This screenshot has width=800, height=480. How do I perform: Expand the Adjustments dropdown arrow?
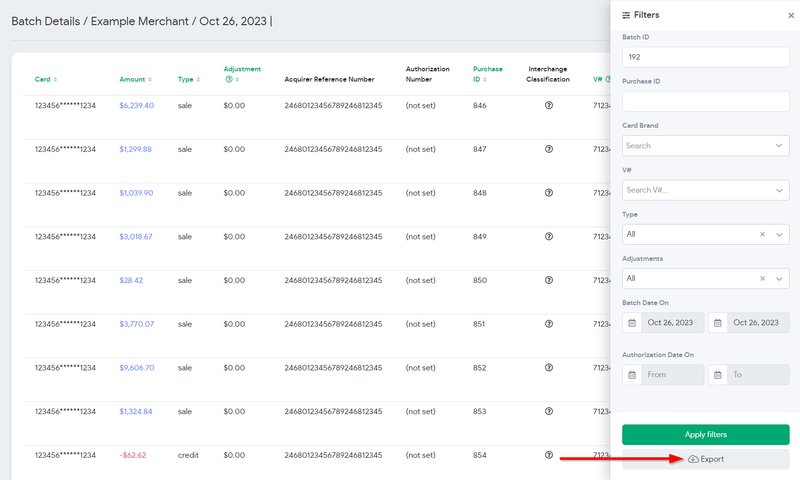coord(779,279)
